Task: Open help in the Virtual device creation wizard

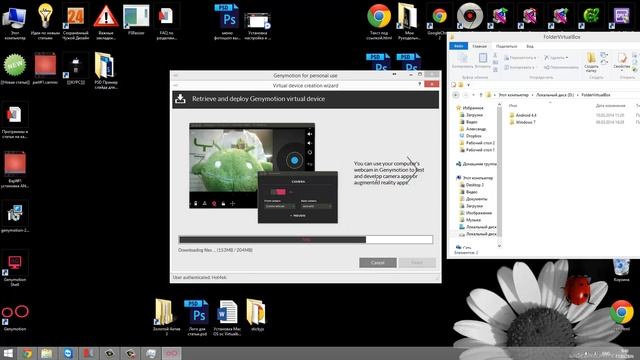Action: coord(420,84)
